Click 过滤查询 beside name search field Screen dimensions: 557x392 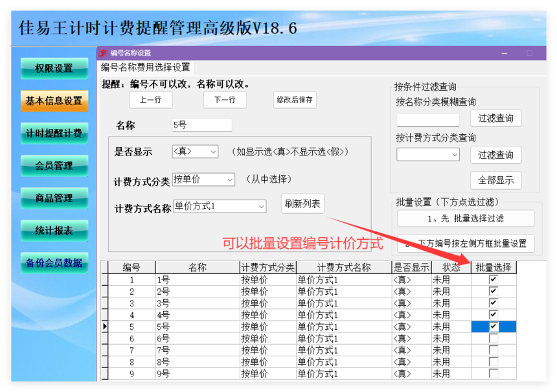tap(496, 118)
